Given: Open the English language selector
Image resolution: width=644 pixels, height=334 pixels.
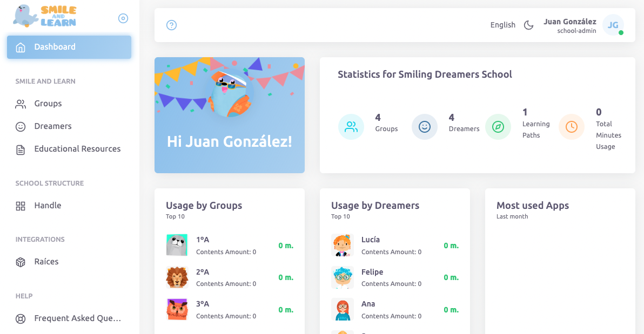Looking at the screenshot, I should point(502,25).
